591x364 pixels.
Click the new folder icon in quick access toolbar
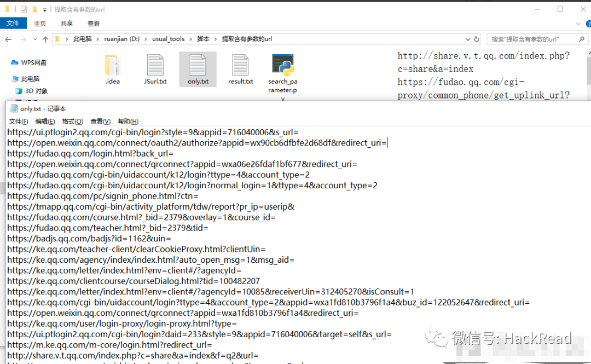pyautogui.click(x=34, y=9)
